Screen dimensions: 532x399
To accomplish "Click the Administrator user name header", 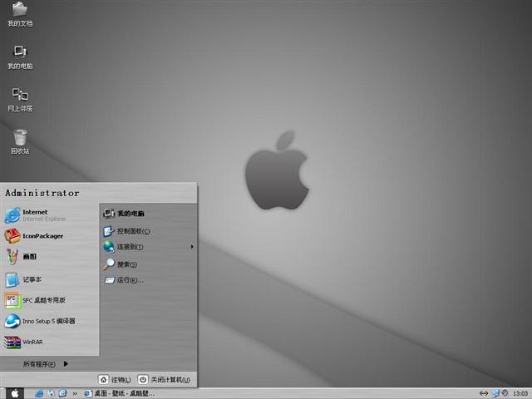I will (x=42, y=193).
